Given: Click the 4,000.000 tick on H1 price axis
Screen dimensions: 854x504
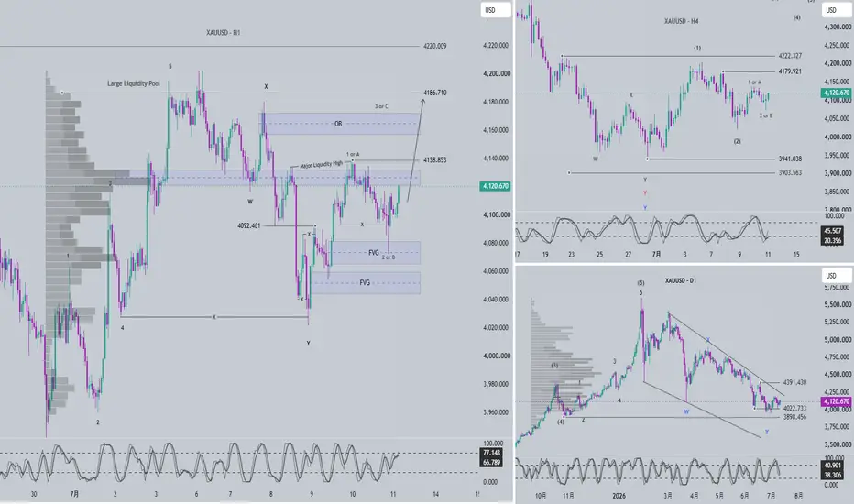Looking at the screenshot, I should pos(497,356).
